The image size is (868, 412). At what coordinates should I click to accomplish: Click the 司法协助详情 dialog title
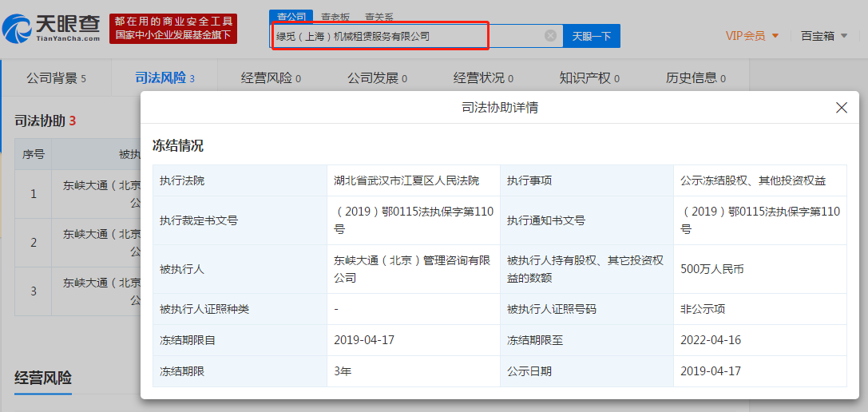pyautogui.click(x=500, y=108)
